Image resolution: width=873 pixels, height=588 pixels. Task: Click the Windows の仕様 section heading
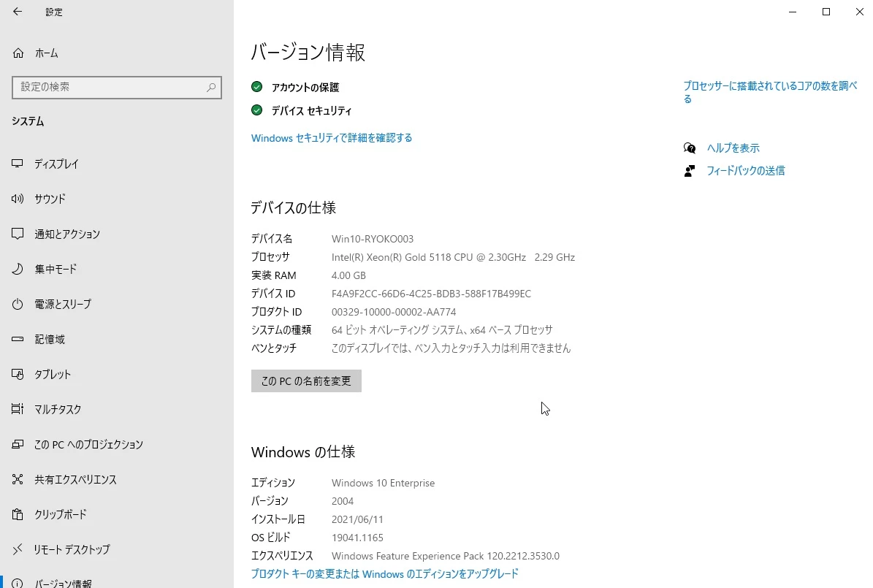coord(303,451)
